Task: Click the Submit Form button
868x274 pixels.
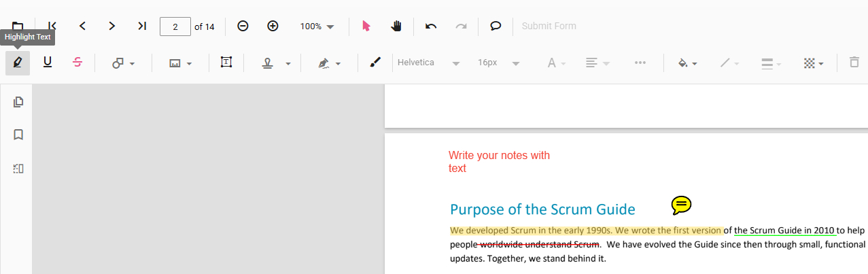Action: tap(549, 26)
